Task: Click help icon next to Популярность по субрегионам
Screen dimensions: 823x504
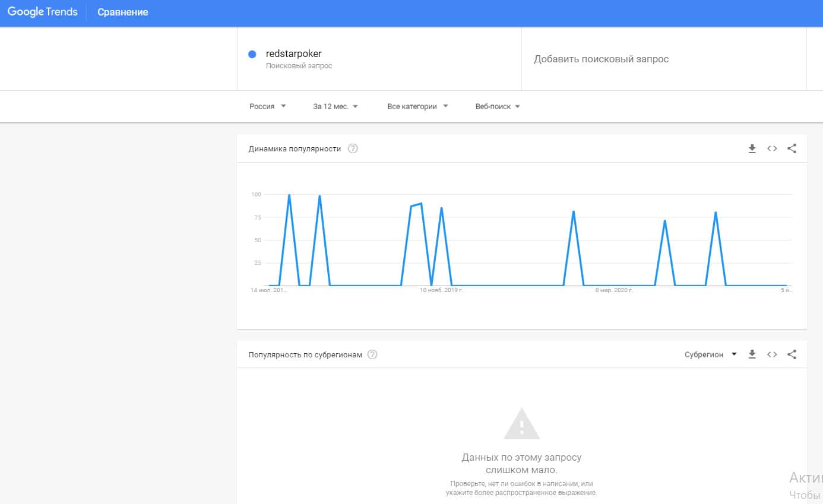Action: [372, 354]
